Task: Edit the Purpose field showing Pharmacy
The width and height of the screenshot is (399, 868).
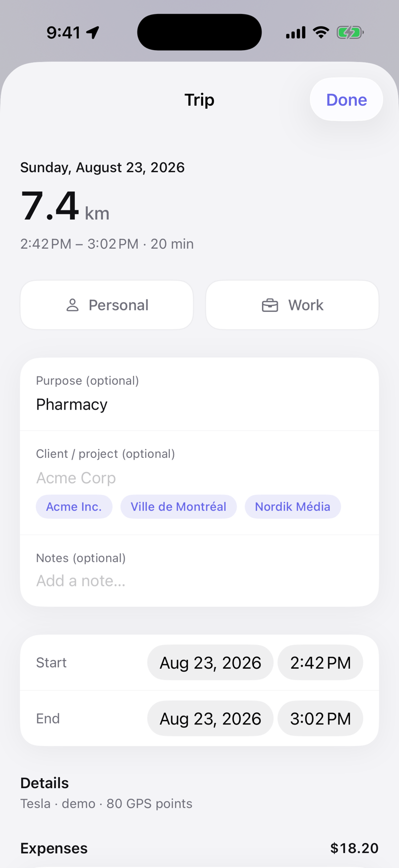Action: 199,394
